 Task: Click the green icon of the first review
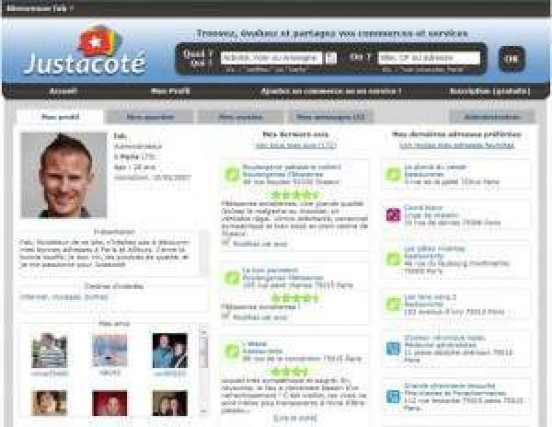[232, 174]
